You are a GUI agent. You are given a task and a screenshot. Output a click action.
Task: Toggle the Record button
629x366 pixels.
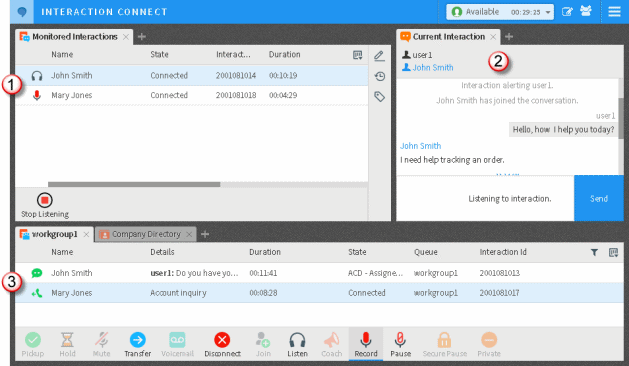365,344
